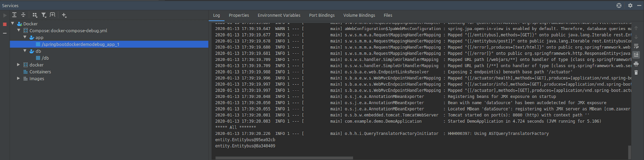Click the WARN log line about spring.jpa.open-in-view
644x160 pixels.
pos(423,29)
